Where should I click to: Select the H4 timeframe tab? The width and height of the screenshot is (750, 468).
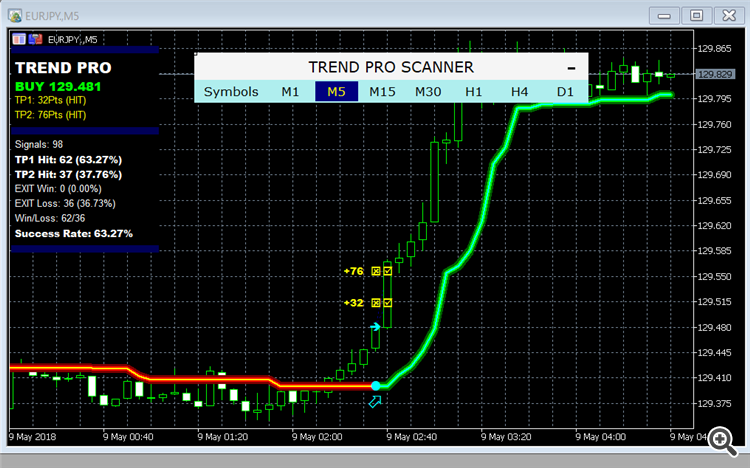519,91
